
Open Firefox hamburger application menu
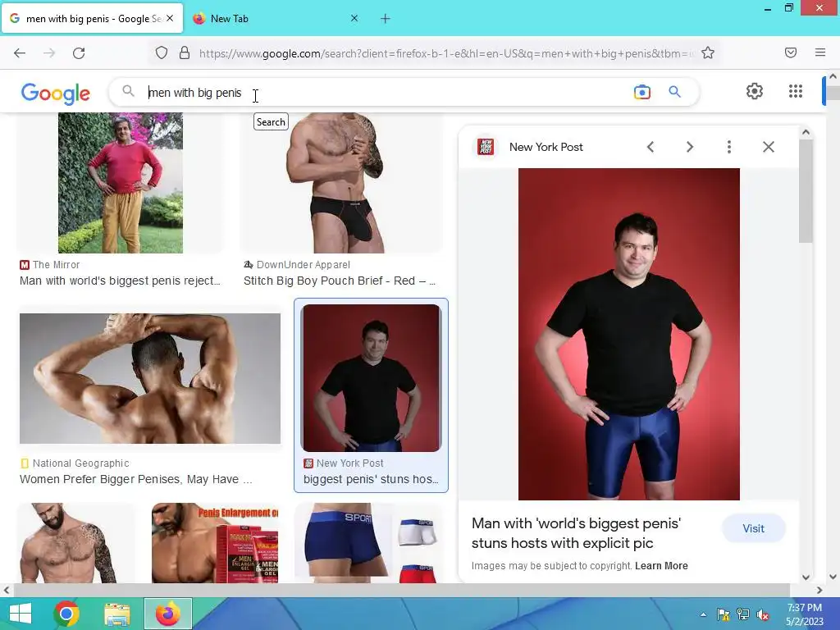click(x=820, y=52)
